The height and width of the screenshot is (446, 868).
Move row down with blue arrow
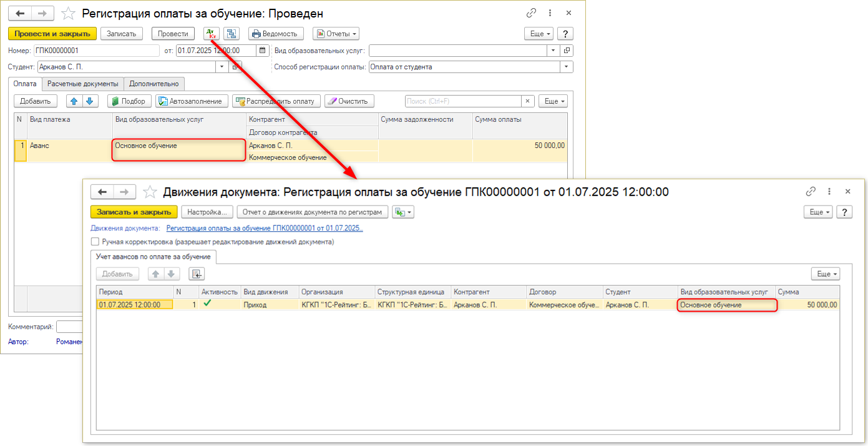90,101
